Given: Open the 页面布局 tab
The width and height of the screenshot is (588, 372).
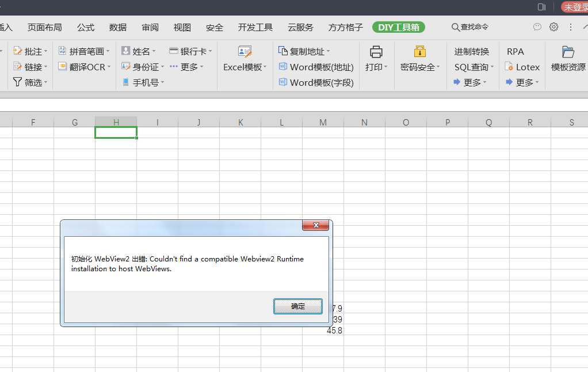Looking at the screenshot, I should (x=45, y=28).
